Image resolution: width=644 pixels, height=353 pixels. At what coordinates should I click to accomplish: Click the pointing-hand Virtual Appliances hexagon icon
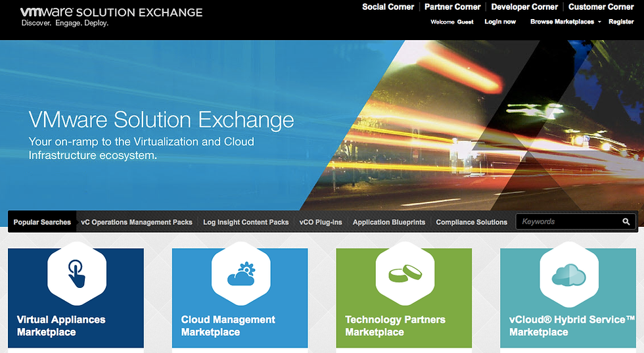pos(77,273)
